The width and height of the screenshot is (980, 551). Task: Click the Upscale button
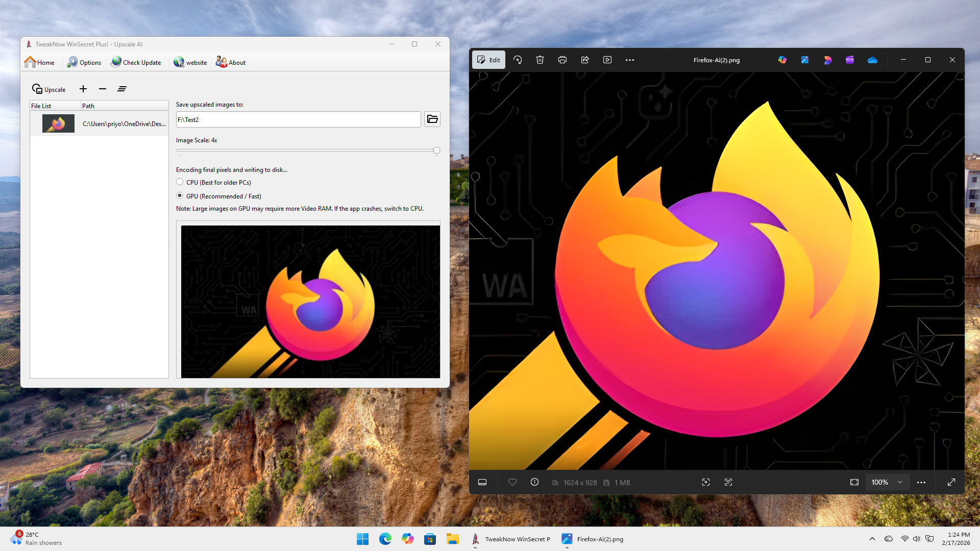click(x=49, y=89)
